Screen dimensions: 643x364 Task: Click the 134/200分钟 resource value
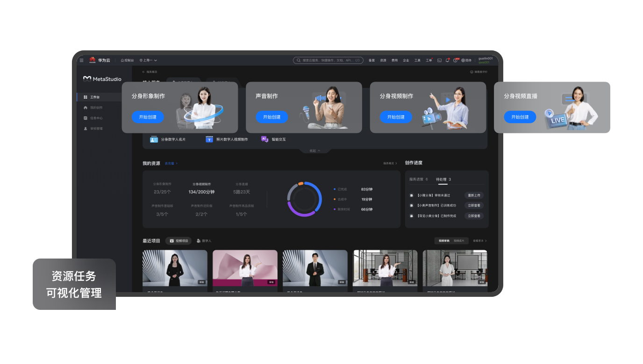tap(201, 192)
